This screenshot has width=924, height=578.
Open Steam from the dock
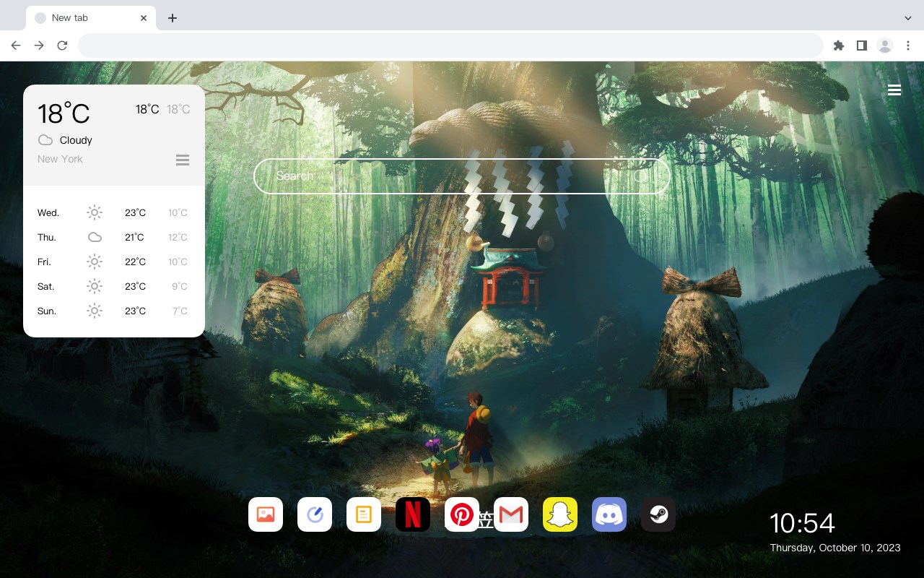pyautogui.click(x=658, y=514)
